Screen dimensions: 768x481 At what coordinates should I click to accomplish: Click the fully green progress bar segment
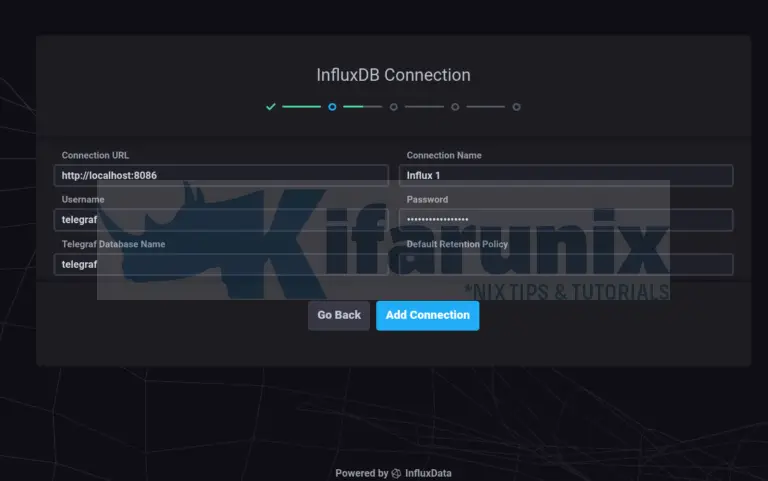point(301,106)
